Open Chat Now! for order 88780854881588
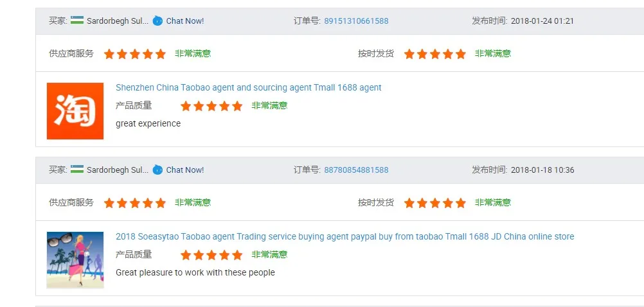Image resolution: width=644 pixels, height=307 pixels. [x=184, y=170]
